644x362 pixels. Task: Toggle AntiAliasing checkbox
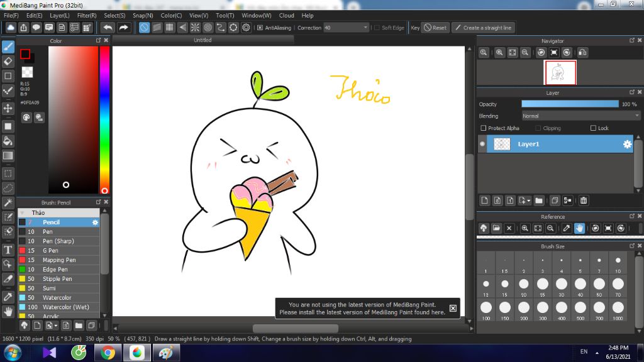click(260, 28)
